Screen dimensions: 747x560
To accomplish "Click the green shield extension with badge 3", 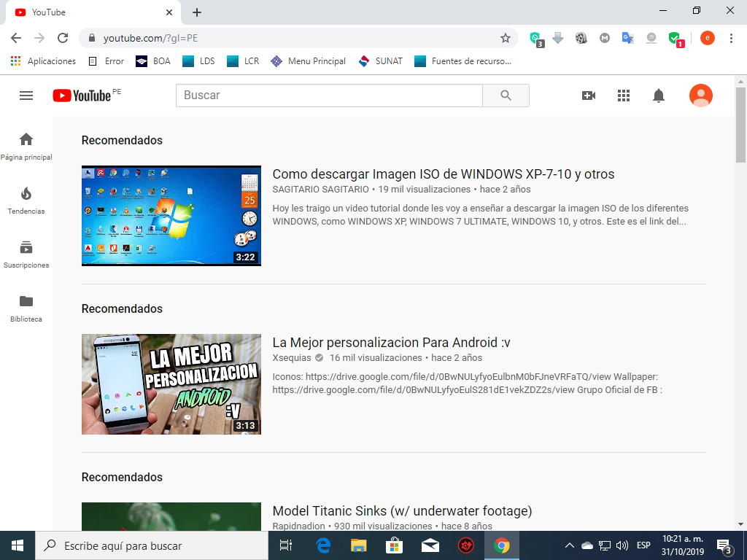I will pyautogui.click(x=536, y=39).
